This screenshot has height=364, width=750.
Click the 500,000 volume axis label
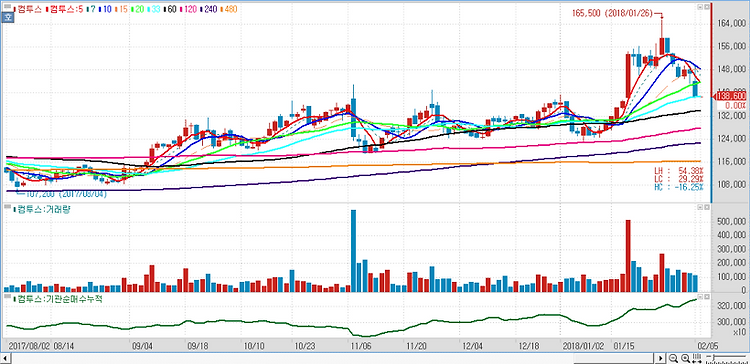732,221
